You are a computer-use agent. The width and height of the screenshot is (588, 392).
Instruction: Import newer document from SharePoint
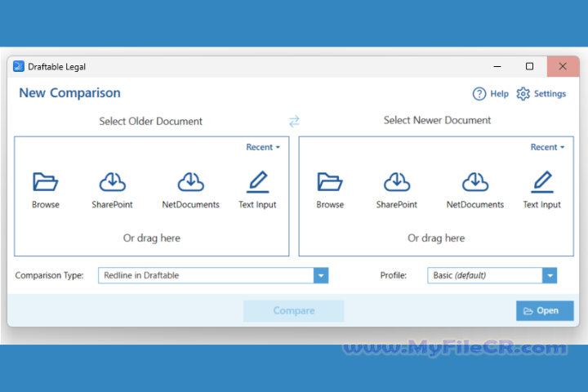pos(397,190)
